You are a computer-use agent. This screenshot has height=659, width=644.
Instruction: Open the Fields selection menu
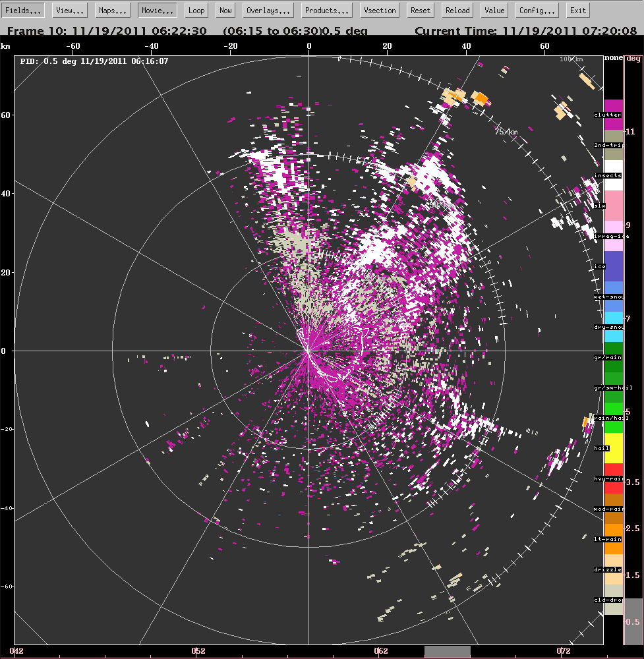click(x=23, y=10)
